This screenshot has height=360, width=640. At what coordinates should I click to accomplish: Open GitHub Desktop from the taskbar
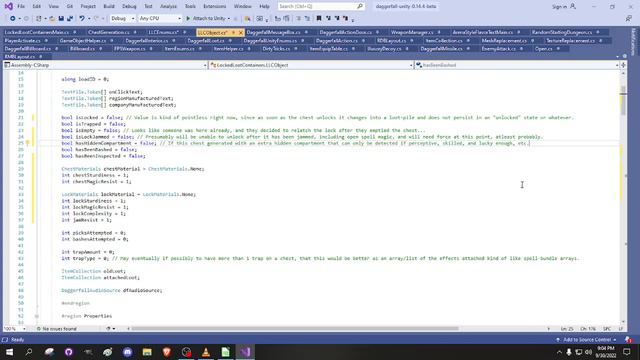point(69,352)
